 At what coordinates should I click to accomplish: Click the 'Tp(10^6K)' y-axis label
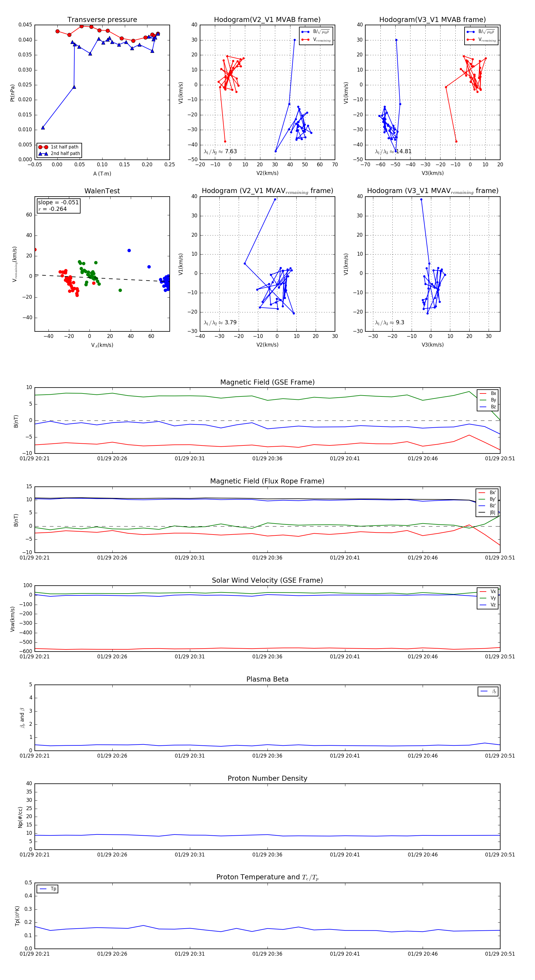[17, 916]
